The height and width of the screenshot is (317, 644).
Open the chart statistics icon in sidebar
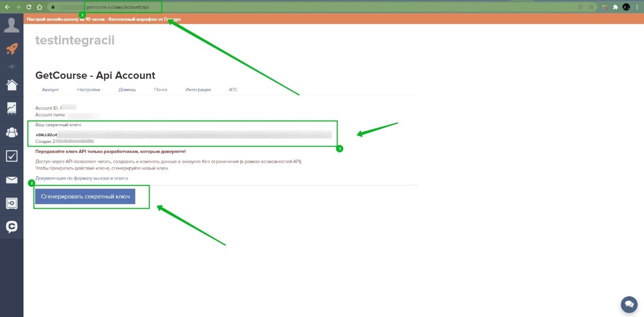point(11,108)
